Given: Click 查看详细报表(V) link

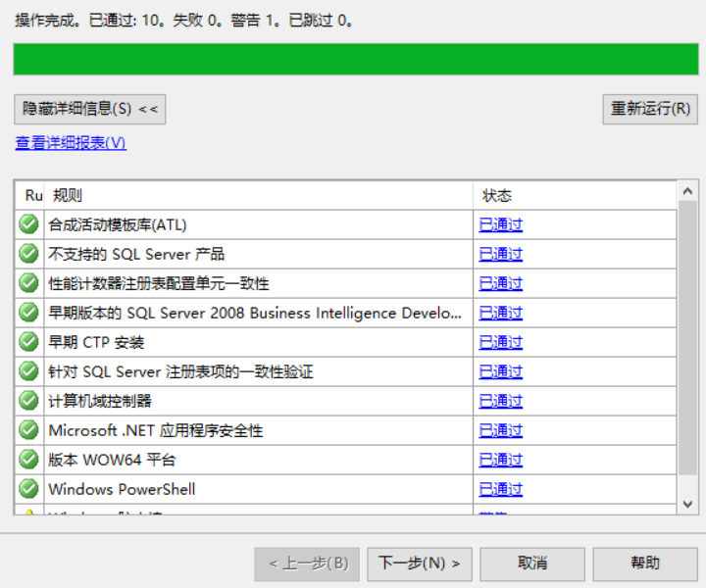Looking at the screenshot, I should 71,143.
